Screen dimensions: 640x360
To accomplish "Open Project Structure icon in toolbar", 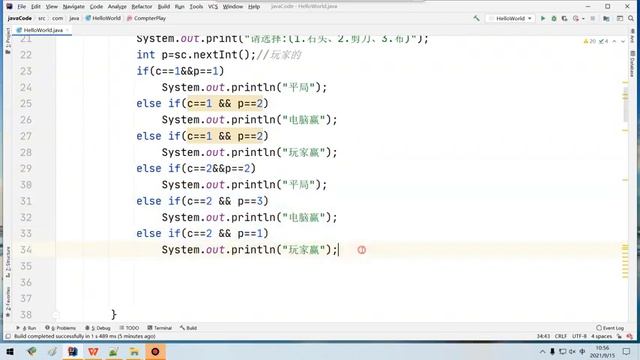I will click(x=606, y=18).
